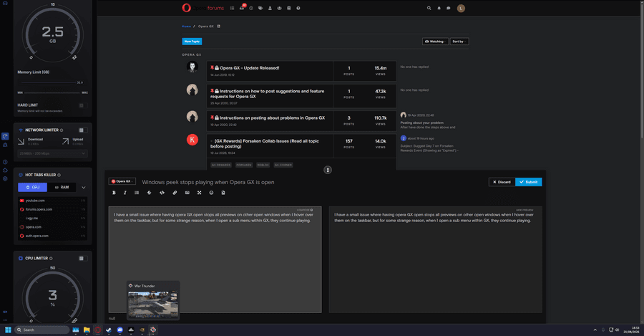Open the Forsaken Collab Issues topic
This screenshot has height=336, width=644.
(265, 143)
